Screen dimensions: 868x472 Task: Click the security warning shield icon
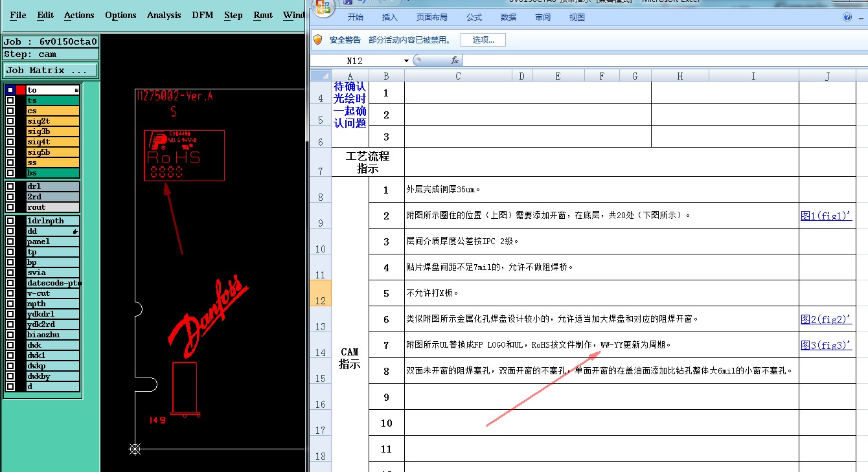(317, 39)
